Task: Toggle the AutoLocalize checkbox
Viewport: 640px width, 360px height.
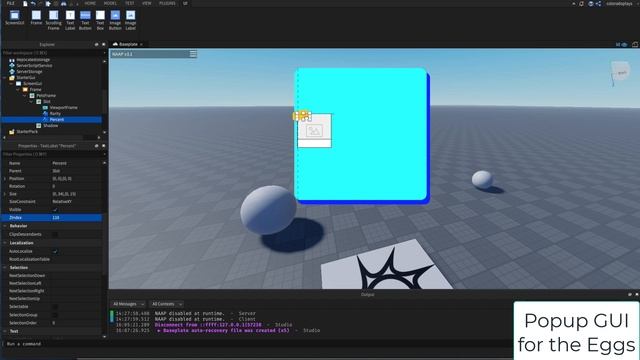Action: coord(55,251)
